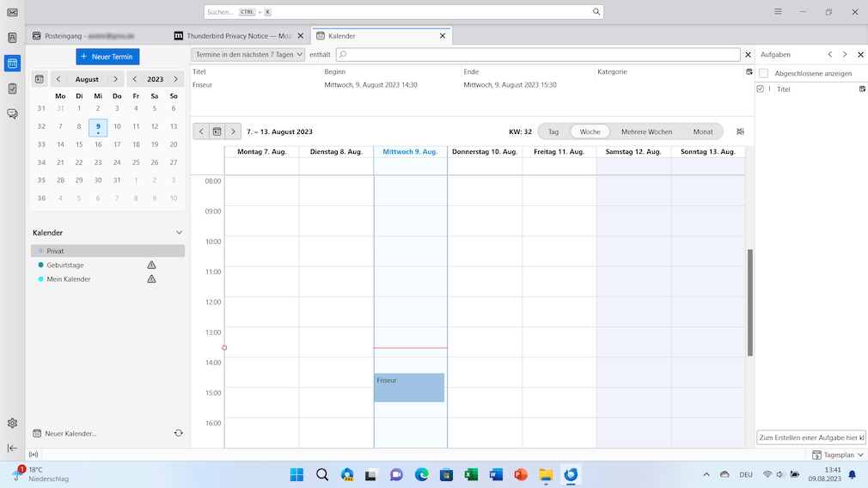The height and width of the screenshot is (488, 868).
Task: Jump to today in calendar navigation bar
Action: pyautogui.click(x=217, y=131)
